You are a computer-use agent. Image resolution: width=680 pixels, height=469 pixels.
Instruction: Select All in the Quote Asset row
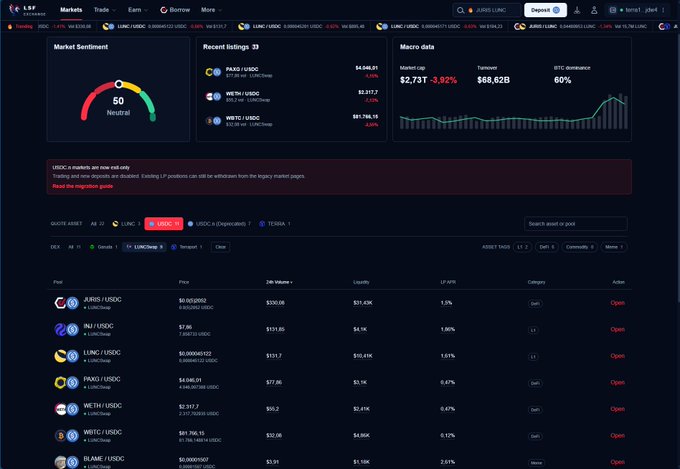(97, 224)
